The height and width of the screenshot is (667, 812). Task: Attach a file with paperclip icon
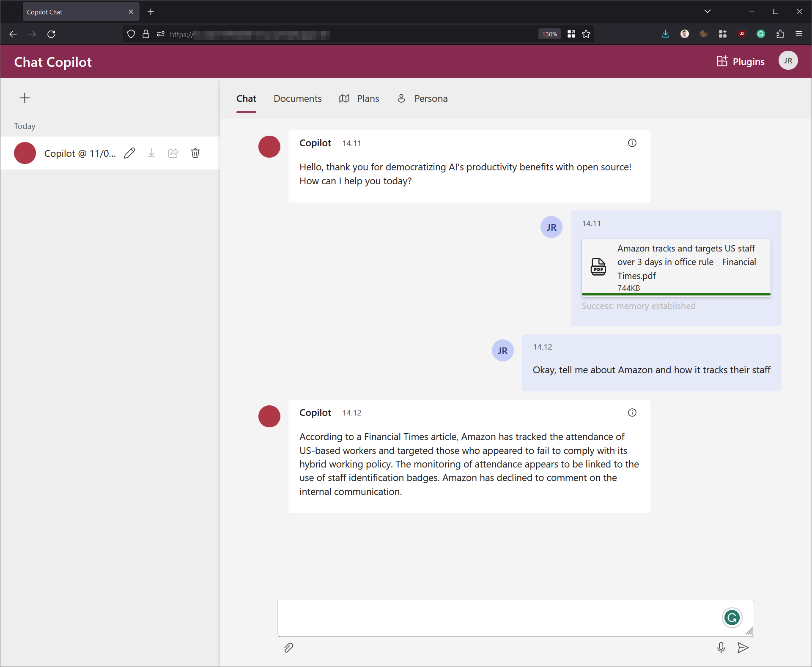[289, 648]
